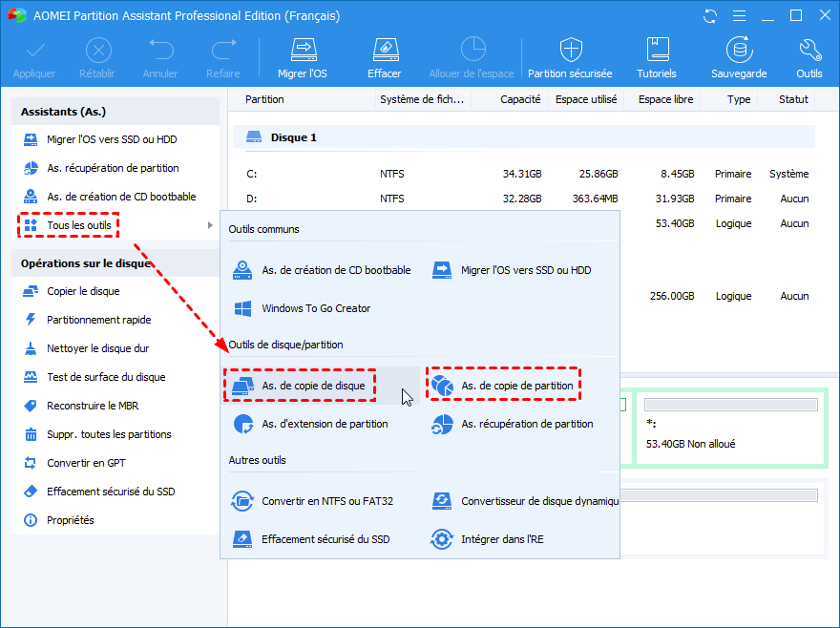Image resolution: width=840 pixels, height=628 pixels.
Task: Click the Type column header
Action: pyautogui.click(x=739, y=99)
